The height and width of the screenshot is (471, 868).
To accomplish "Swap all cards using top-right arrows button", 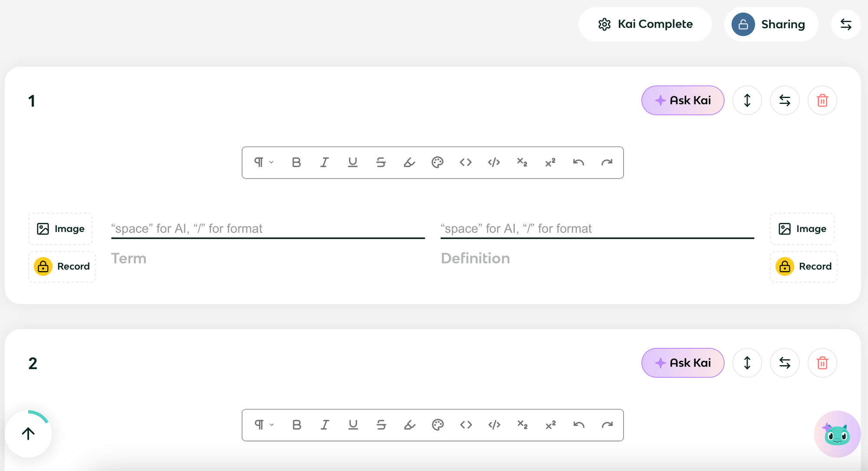I will click(x=845, y=24).
